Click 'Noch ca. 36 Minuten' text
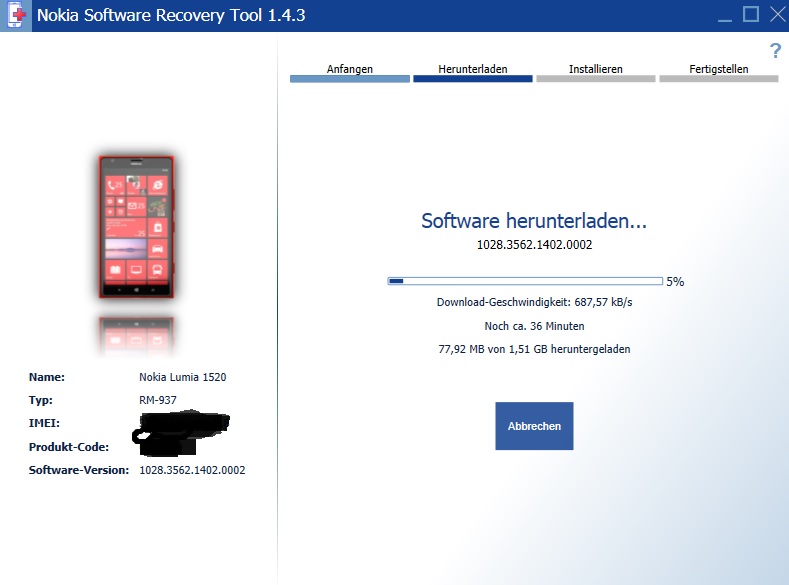789x585 pixels. (x=534, y=326)
